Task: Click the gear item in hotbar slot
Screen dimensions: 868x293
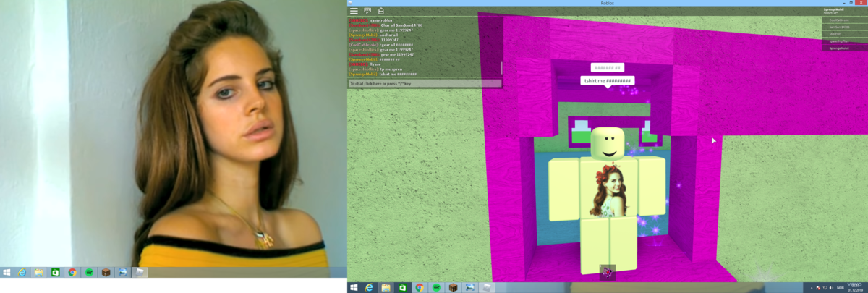Action: (x=608, y=271)
